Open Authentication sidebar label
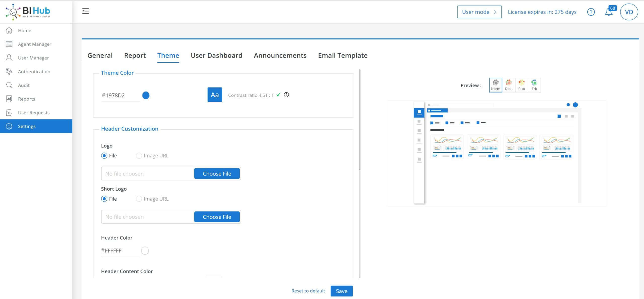The width and height of the screenshot is (644, 299). point(34,71)
